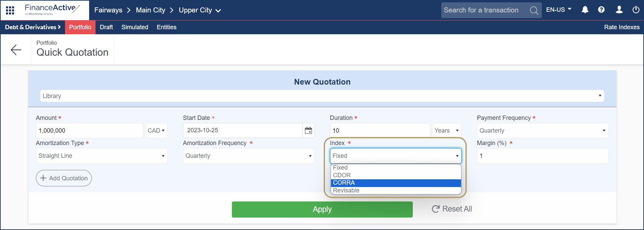This screenshot has width=644, height=230.
Task: Click the Add Quotation button
Action: coord(64,178)
